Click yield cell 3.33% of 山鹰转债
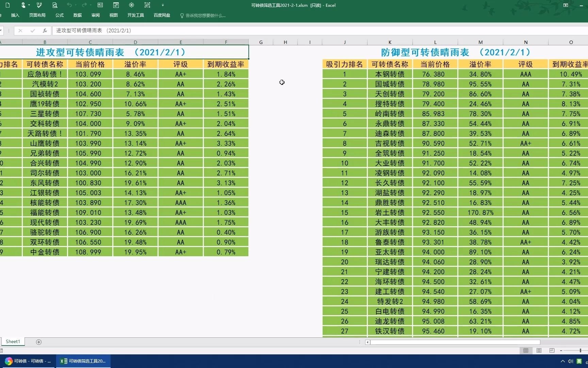Screen dimensions: 588x368 point(226,143)
